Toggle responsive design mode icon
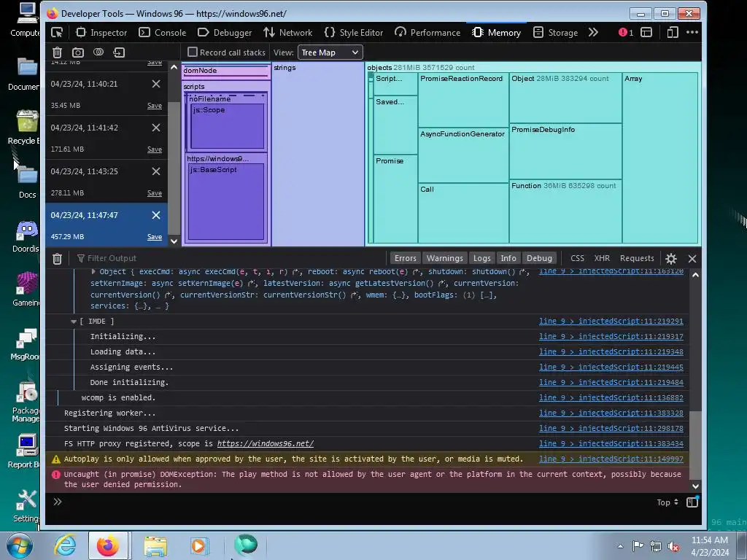The height and width of the screenshot is (560, 747). click(x=672, y=32)
